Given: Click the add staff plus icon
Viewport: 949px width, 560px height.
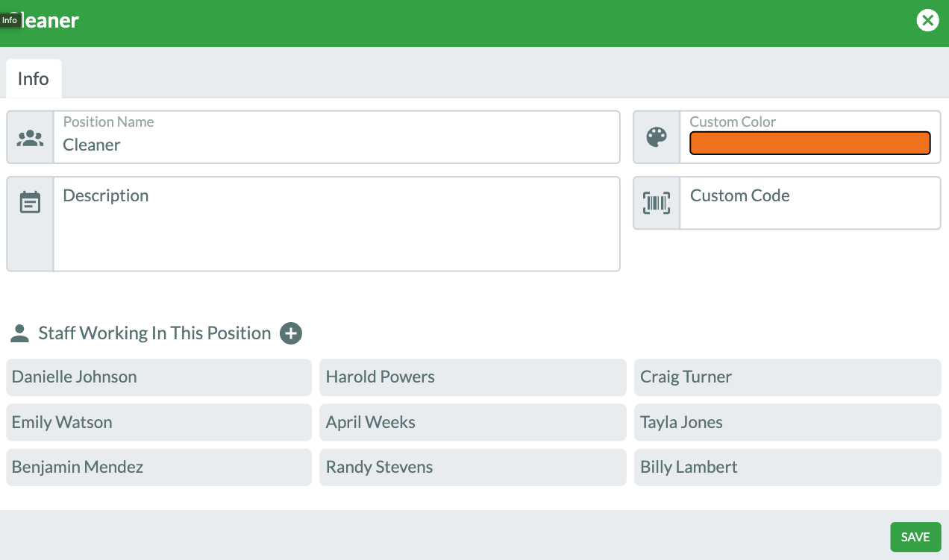Looking at the screenshot, I should click(x=291, y=333).
